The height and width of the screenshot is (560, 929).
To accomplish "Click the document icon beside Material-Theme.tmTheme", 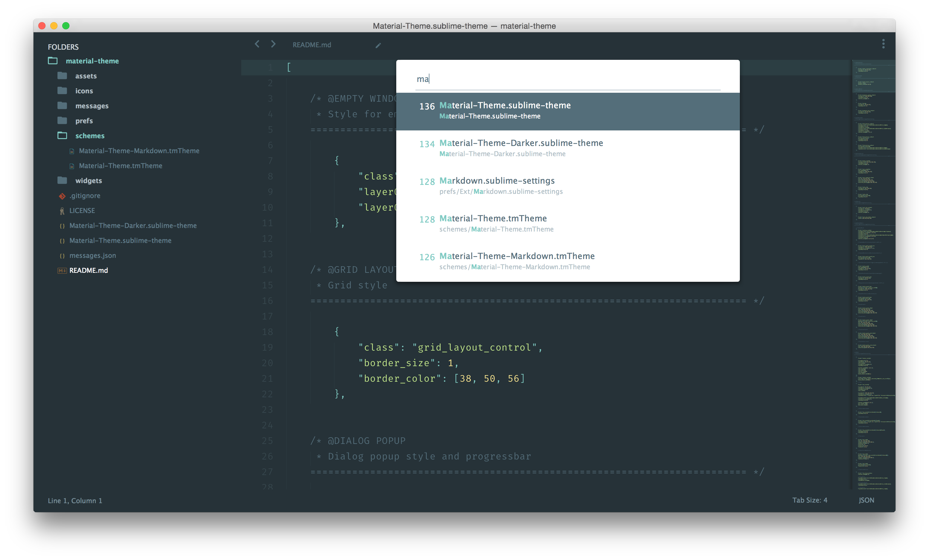I will (x=72, y=165).
